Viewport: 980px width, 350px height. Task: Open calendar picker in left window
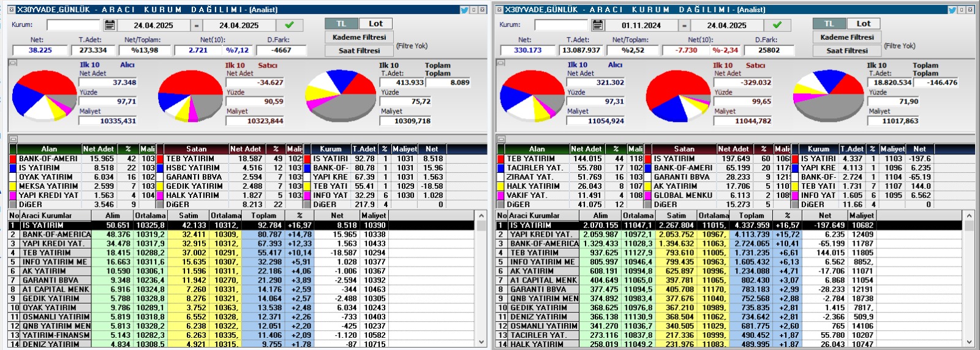(110, 25)
